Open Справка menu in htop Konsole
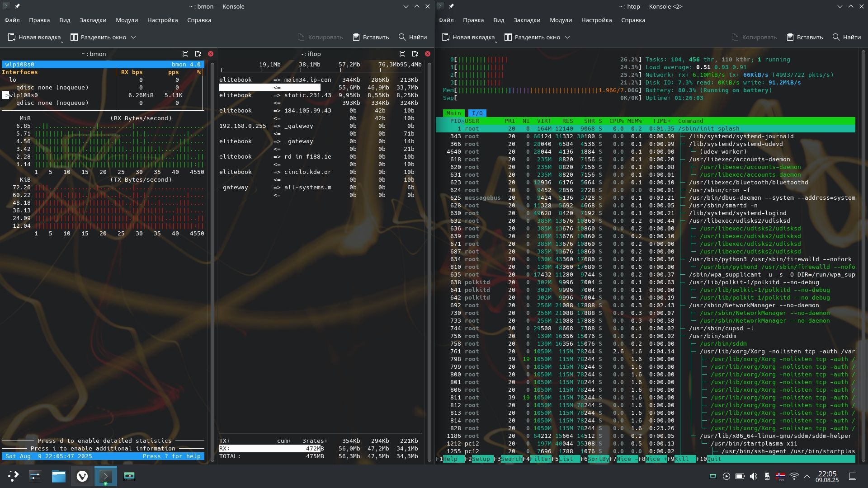 pyautogui.click(x=633, y=20)
